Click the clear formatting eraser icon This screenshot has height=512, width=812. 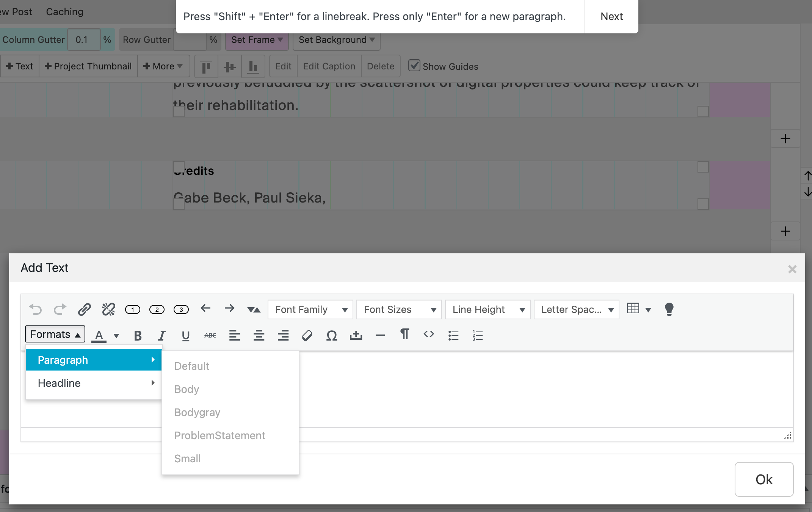307,335
